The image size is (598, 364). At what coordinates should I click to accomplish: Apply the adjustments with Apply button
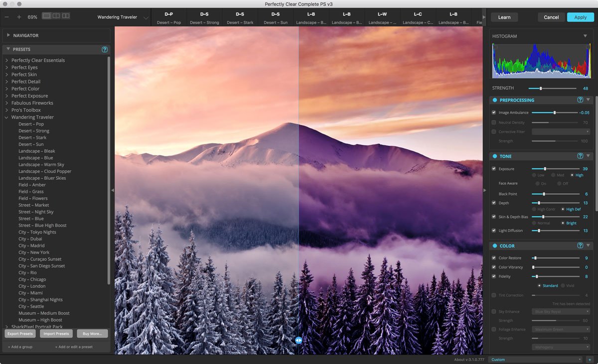click(x=581, y=17)
